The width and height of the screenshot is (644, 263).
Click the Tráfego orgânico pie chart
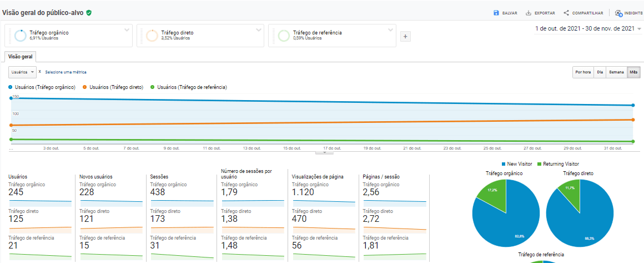(x=504, y=214)
